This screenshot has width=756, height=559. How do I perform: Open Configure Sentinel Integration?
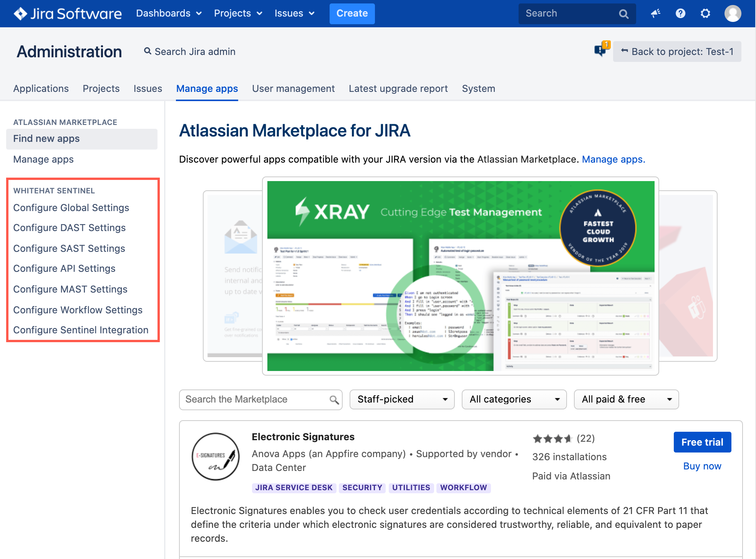(x=81, y=330)
